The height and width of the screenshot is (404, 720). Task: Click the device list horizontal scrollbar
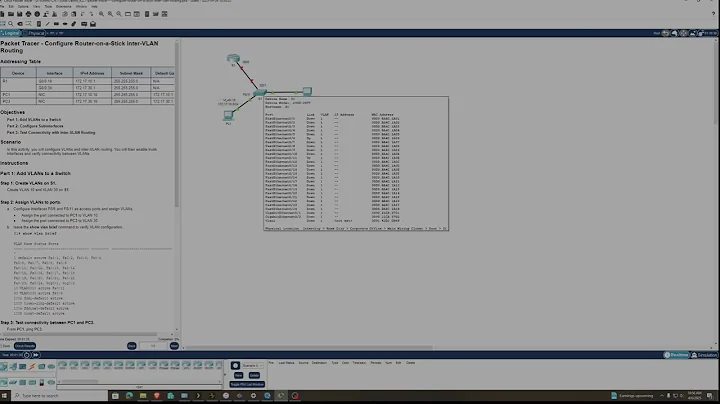(x=79, y=382)
